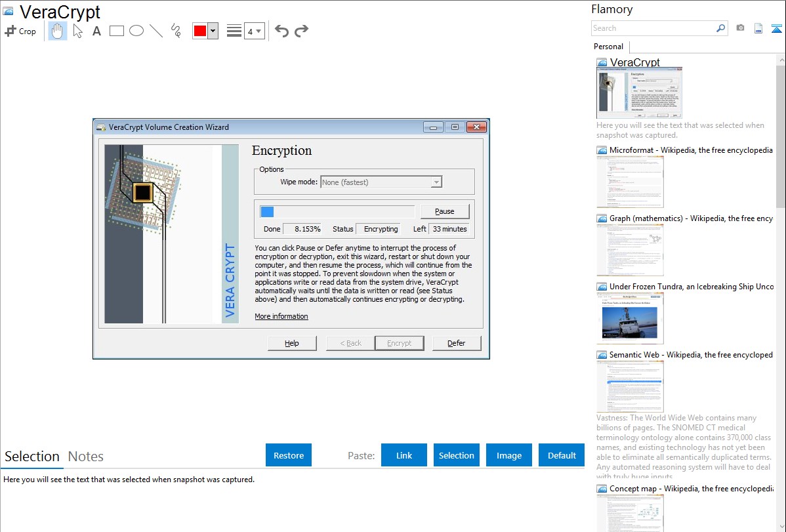Undo the last annotation
This screenshot has height=532, width=786.
tap(281, 31)
